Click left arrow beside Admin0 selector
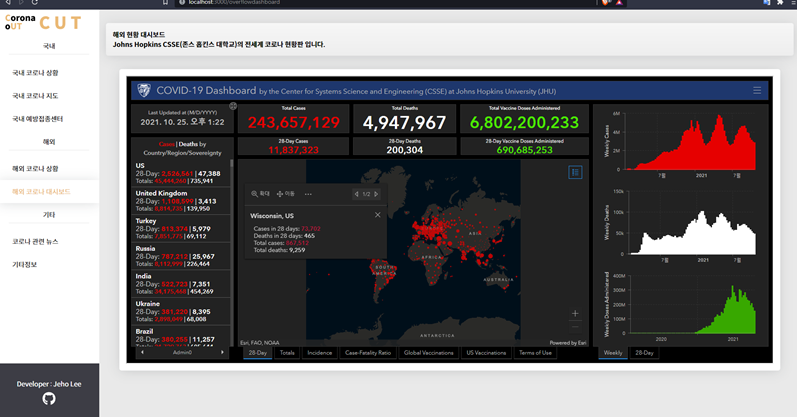Viewport: 797px width, 417px height. click(x=142, y=352)
